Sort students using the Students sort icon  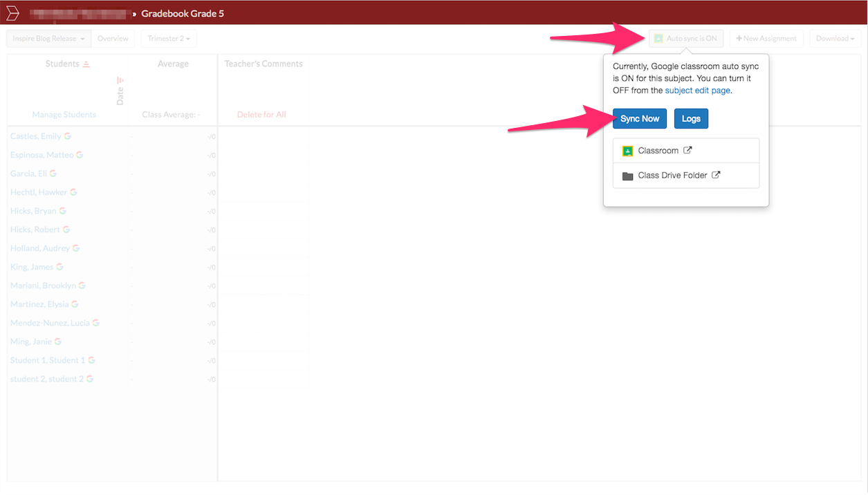[x=86, y=64]
